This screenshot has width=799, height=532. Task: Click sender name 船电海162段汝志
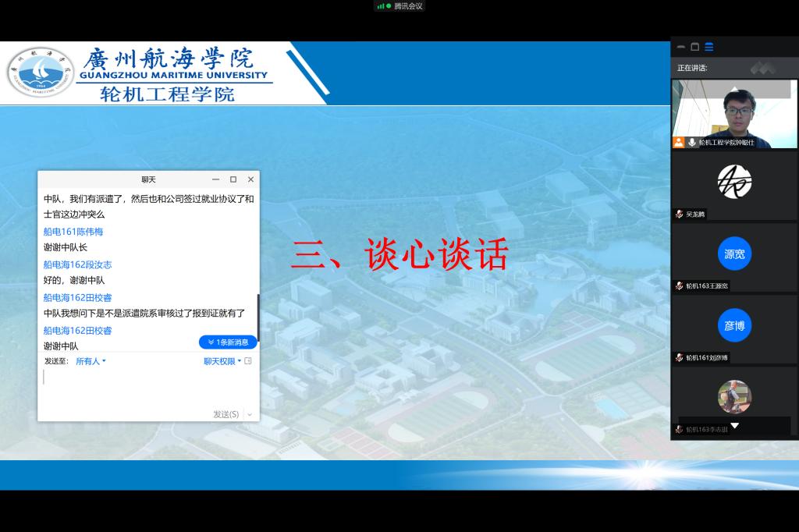(77, 264)
